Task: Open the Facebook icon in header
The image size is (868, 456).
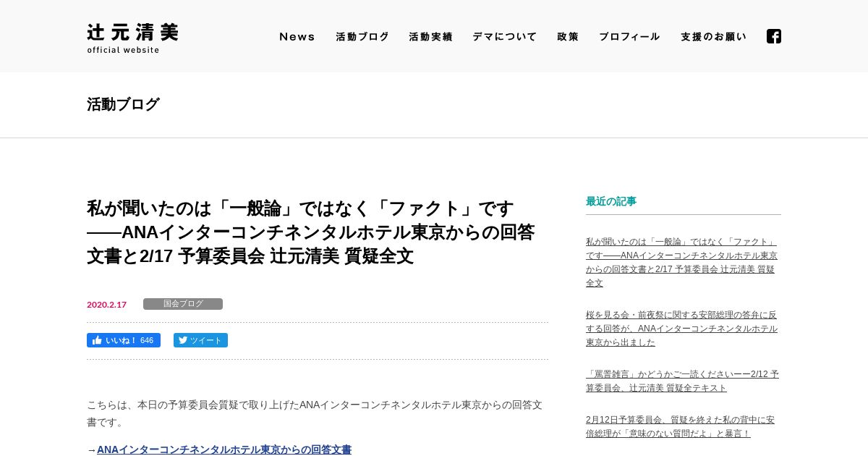Action: click(x=774, y=36)
